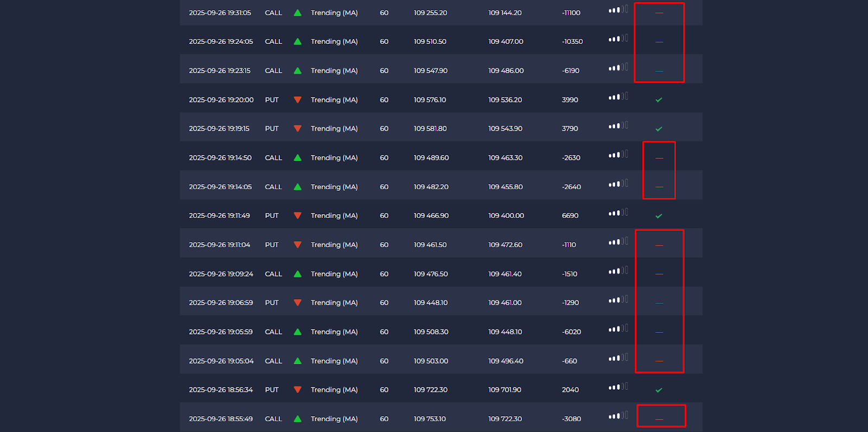This screenshot has width=868, height=432.
Task: Click Trending (MA) label in 19:09:24 row
Action: [x=334, y=274]
